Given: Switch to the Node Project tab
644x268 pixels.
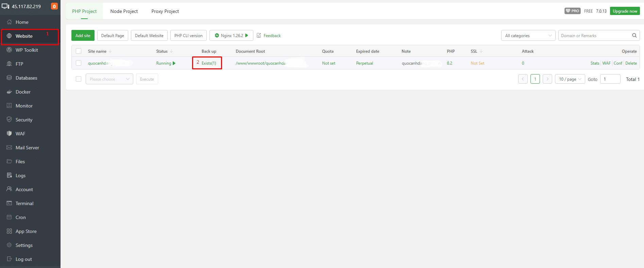Looking at the screenshot, I should pyautogui.click(x=124, y=11).
